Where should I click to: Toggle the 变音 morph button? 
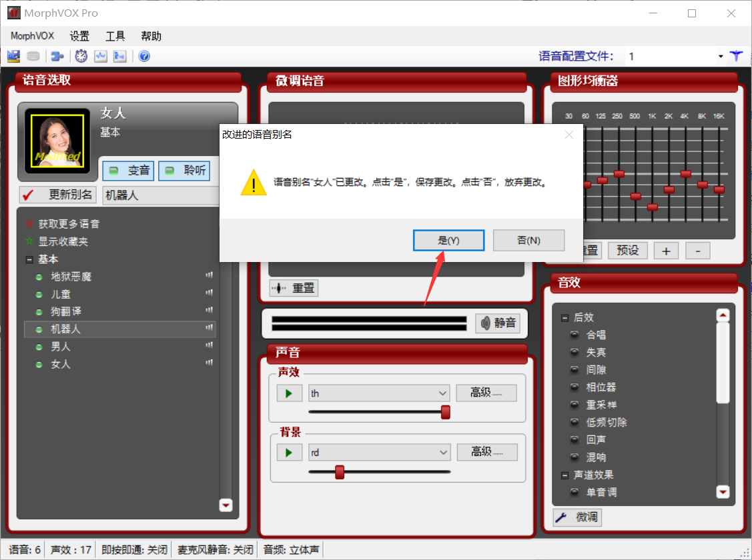[129, 171]
